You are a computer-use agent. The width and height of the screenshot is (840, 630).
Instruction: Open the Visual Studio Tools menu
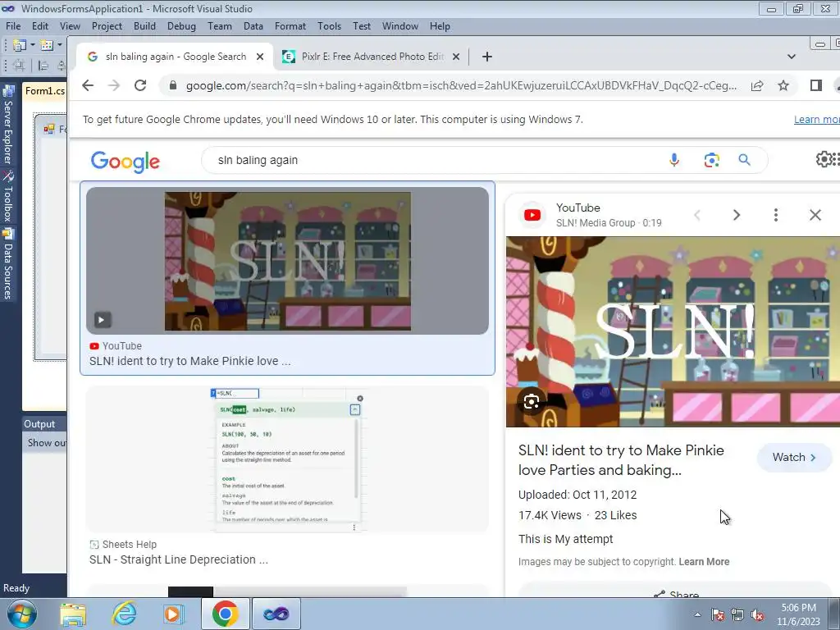[x=330, y=26]
